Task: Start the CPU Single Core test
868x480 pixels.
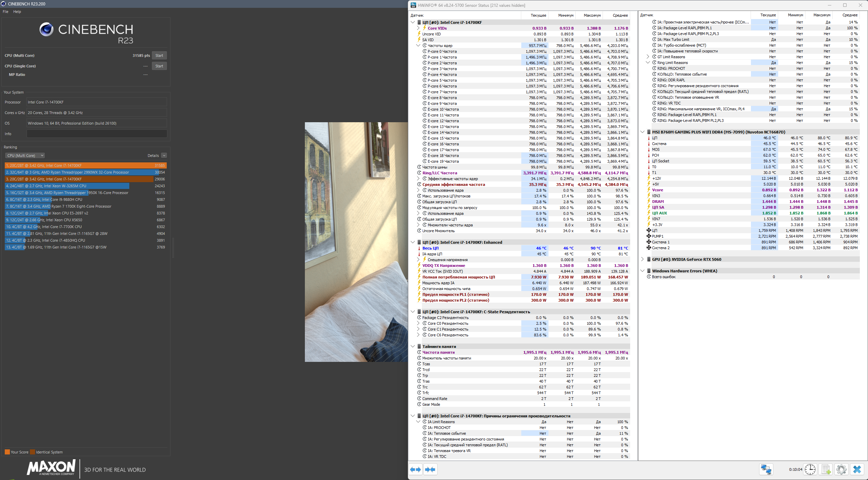Action: click(159, 66)
